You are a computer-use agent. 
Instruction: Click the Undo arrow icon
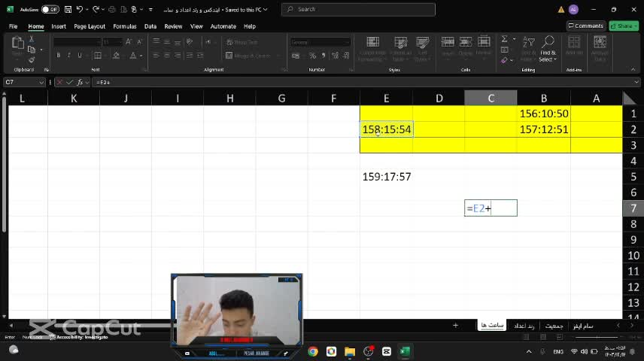click(81, 10)
